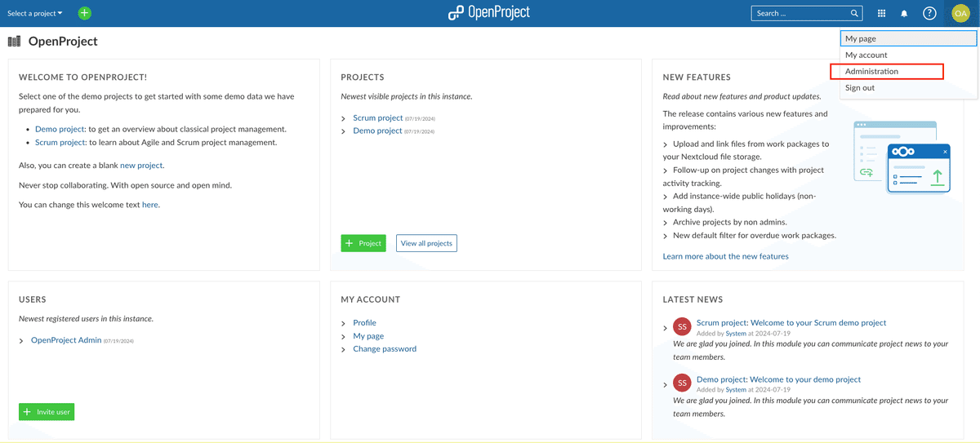Click into the Search input field
The width and height of the screenshot is (980, 443).
800,13
